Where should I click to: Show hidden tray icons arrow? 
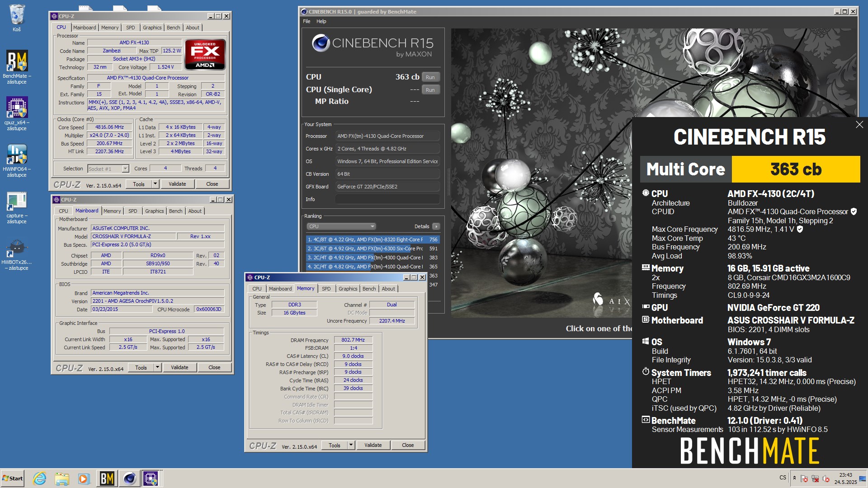point(794,478)
